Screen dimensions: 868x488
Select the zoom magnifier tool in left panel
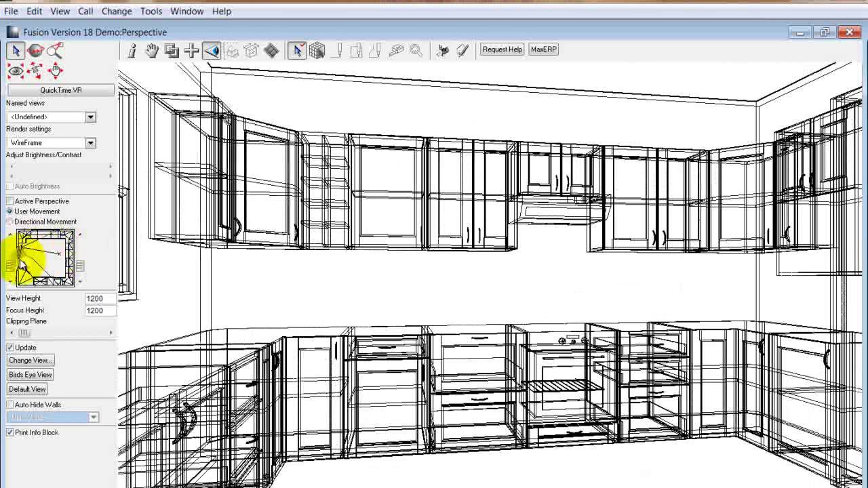[x=55, y=51]
